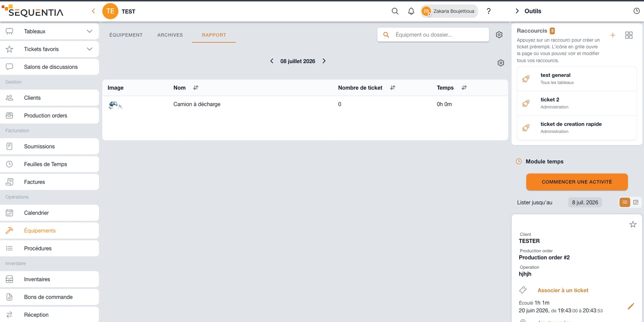
Task: Click the Équipment ou dossier search field
Action: (433, 35)
